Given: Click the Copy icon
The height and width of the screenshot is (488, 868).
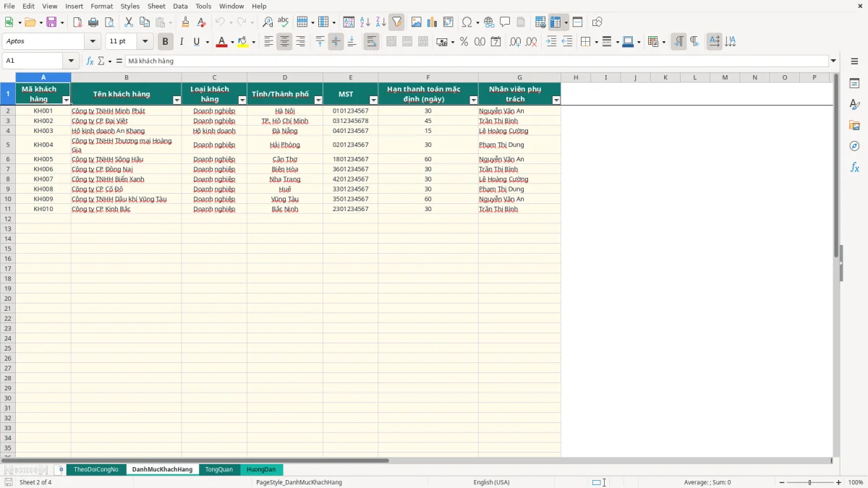Looking at the screenshot, I should (145, 22).
